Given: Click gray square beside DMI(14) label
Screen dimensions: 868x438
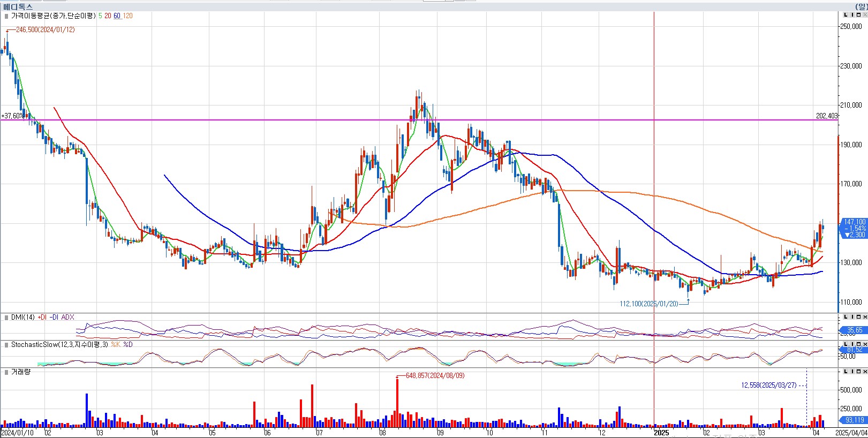Looking at the screenshot, I should pos(6,318).
